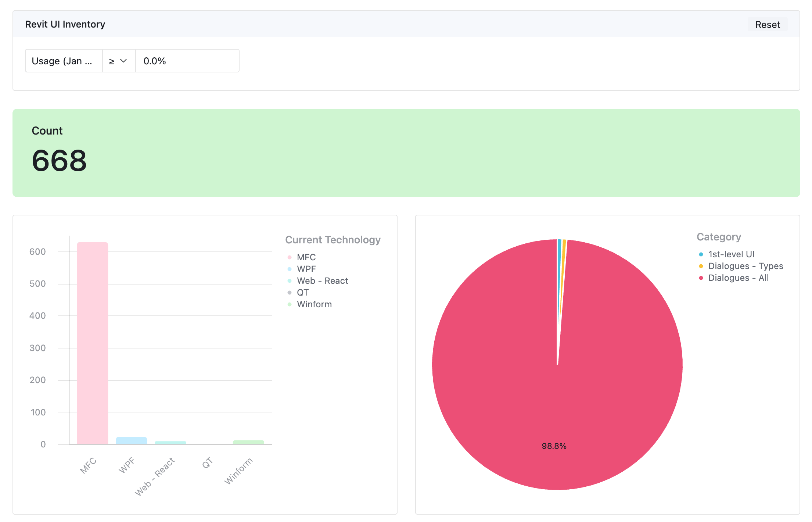Click the MFC x-axis label
The width and height of the screenshot is (812, 522).
click(88, 466)
